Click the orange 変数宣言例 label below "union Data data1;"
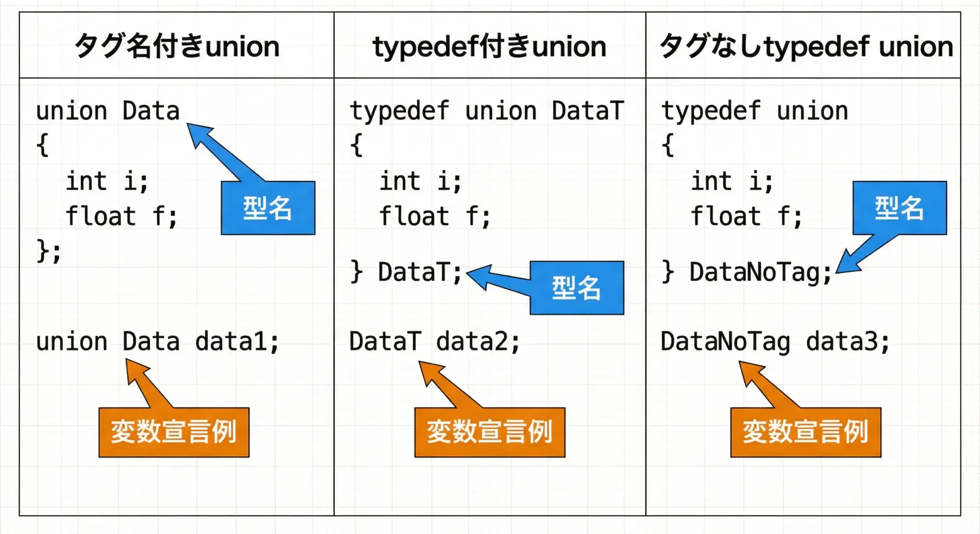 [x=174, y=432]
